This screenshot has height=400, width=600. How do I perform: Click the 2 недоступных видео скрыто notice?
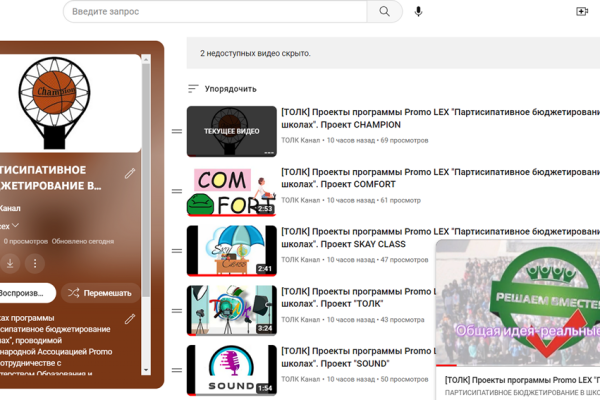(255, 53)
